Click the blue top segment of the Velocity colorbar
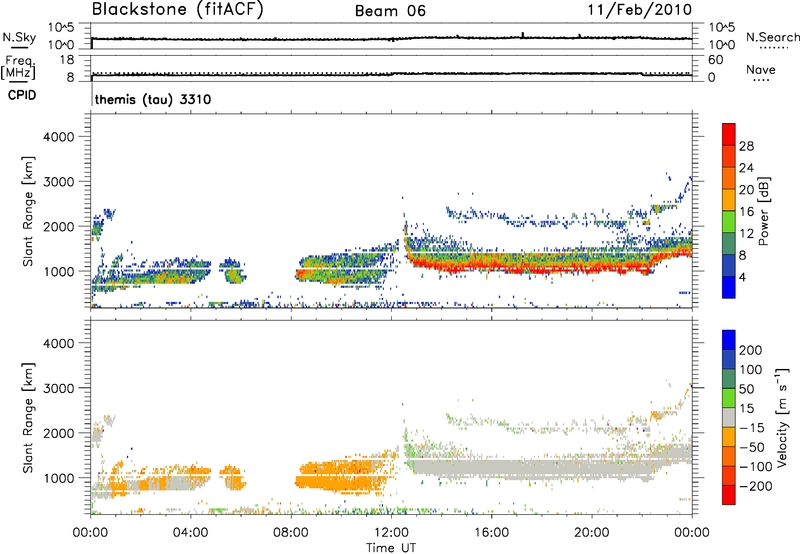 click(729, 340)
